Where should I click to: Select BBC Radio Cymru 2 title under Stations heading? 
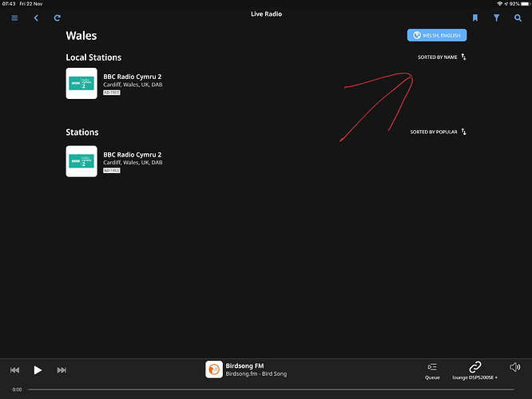point(133,155)
